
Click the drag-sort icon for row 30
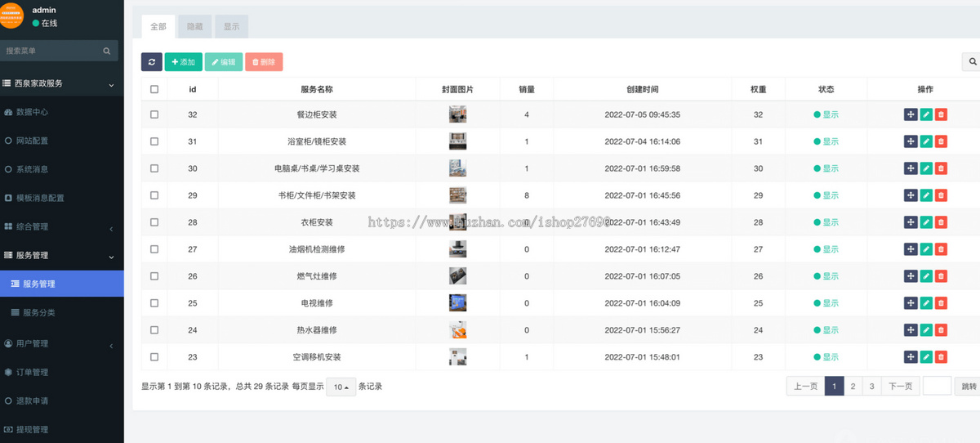[x=911, y=168]
